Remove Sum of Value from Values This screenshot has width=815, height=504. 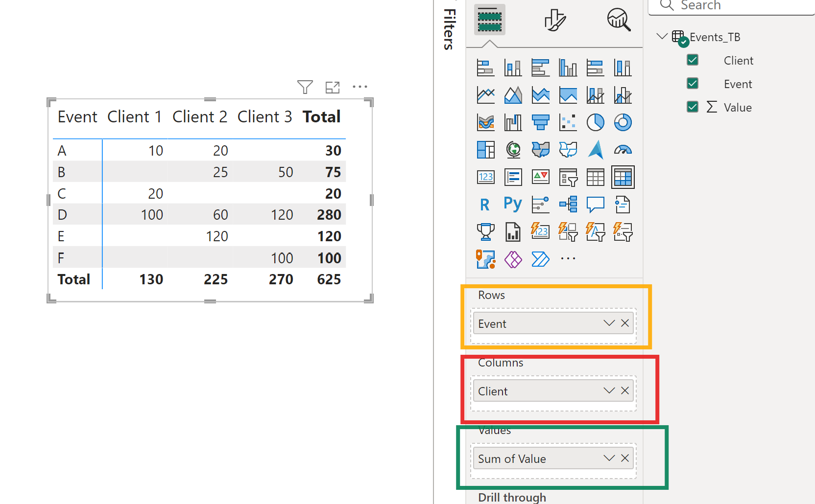pos(625,458)
